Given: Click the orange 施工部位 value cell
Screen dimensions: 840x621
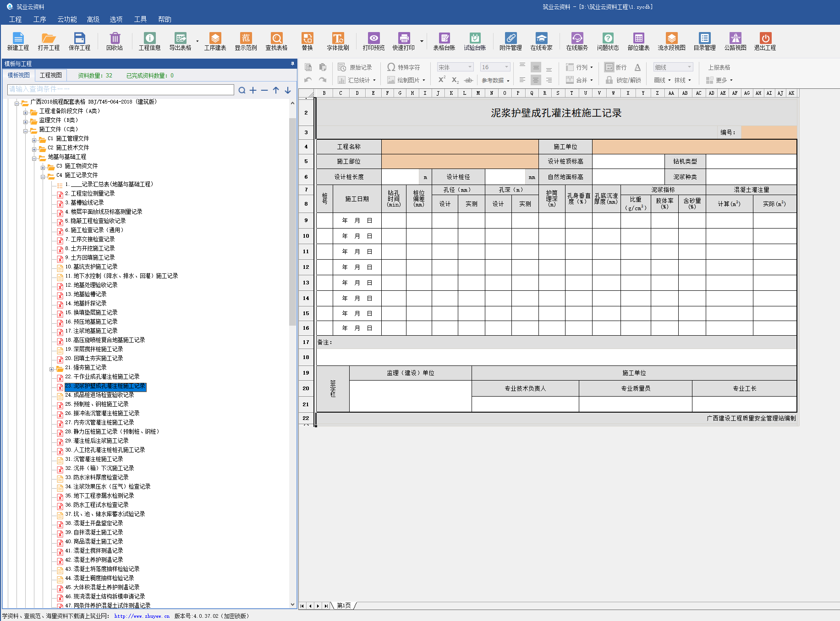Looking at the screenshot, I should point(460,161).
